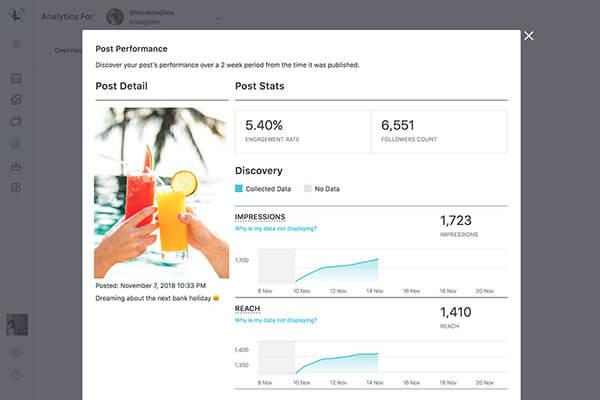The width and height of the screenshot is (600, 400).
Task: Click the diamond icon above power icon
Action: click(16, 352)
